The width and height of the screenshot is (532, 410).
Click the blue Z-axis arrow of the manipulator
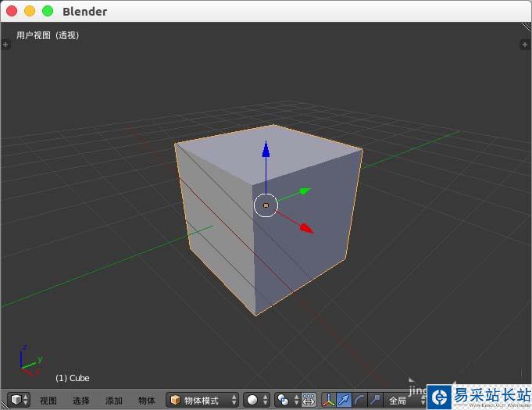pos(266,149)
